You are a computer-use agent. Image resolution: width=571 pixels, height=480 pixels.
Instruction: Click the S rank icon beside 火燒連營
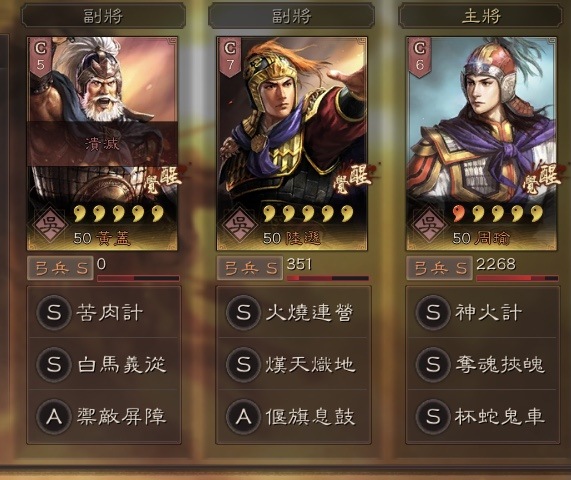pyautogui.click(x=243, y=312)
